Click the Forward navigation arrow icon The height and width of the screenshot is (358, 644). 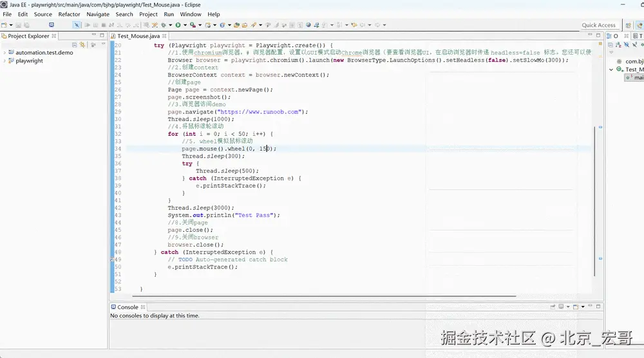[x=377, y=25]
